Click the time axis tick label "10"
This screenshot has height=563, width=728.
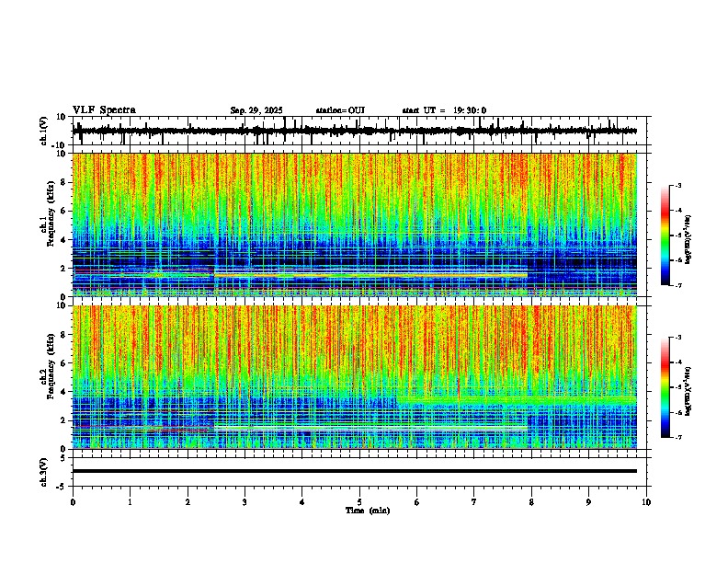[646, 502]
